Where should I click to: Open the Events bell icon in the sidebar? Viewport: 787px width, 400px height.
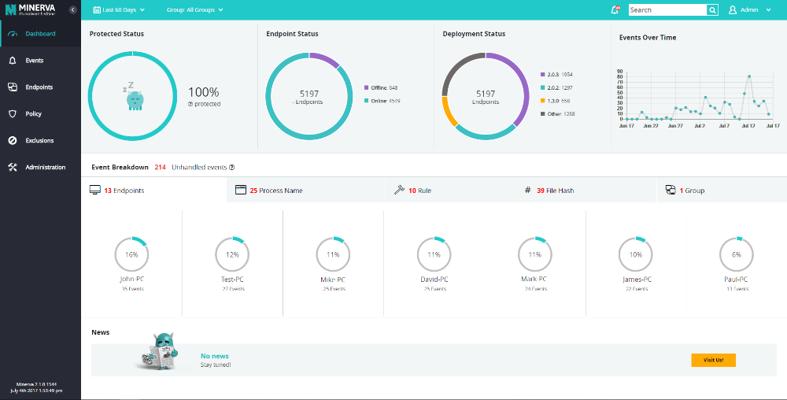[13, 60]
